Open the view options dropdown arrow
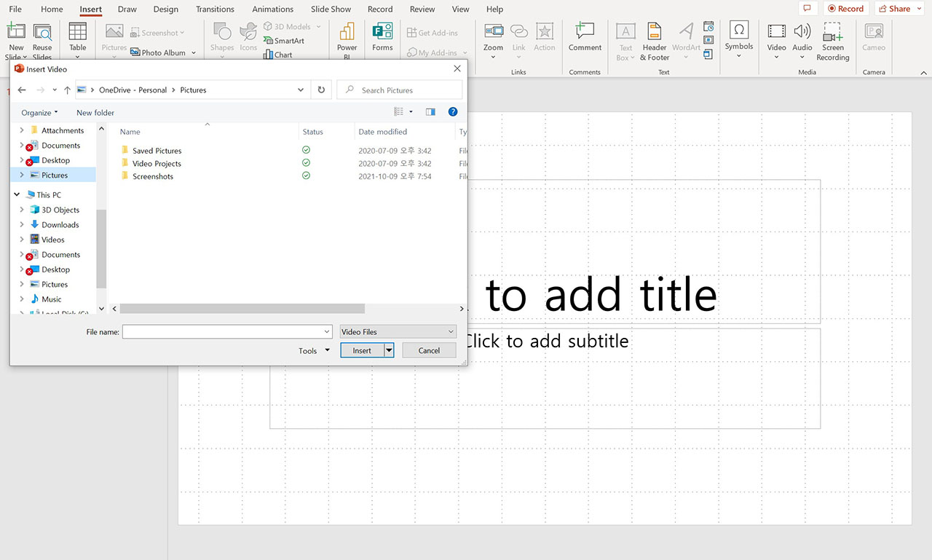Screen dimensions: 932x560 point(411,112)
